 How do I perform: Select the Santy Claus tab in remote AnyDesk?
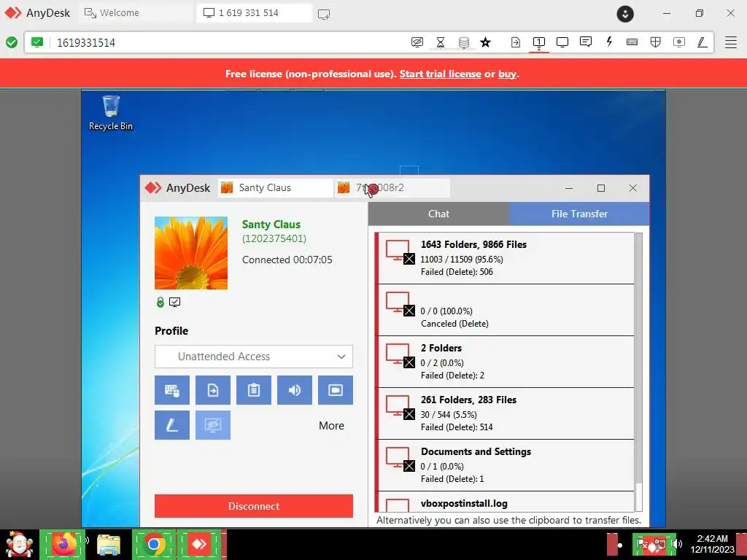click(x=276, y=187)
